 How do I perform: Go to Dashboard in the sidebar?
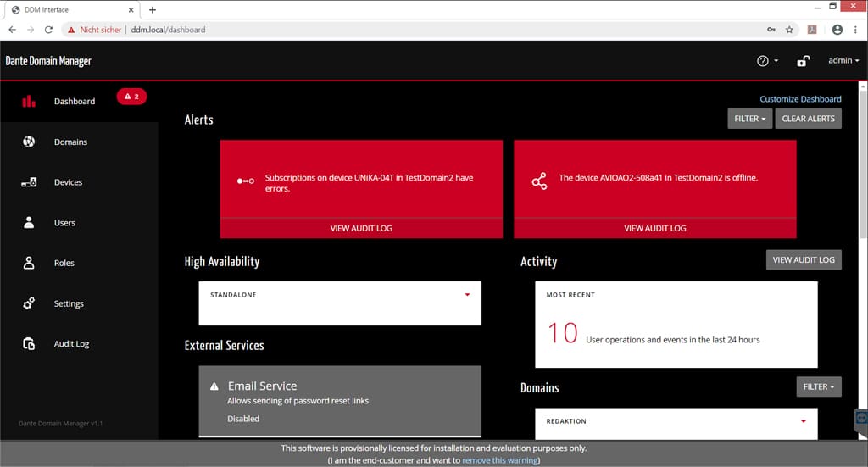pos(79,101)
